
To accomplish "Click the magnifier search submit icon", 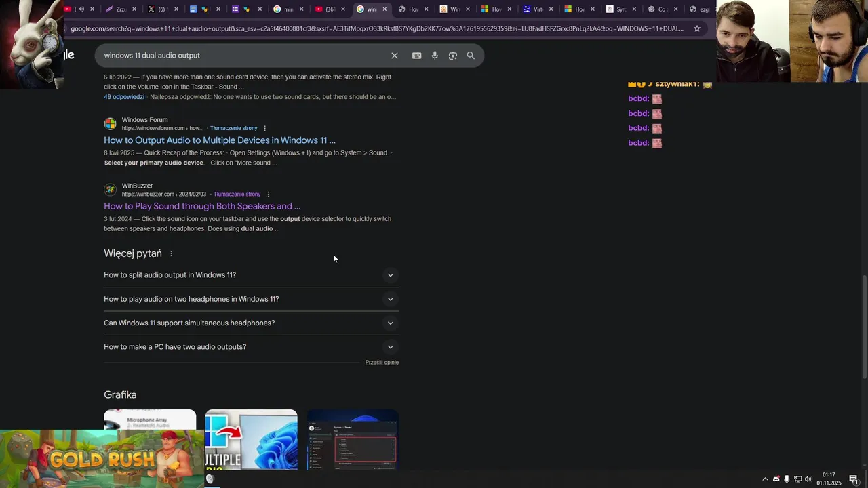I will tap(471, 56).
